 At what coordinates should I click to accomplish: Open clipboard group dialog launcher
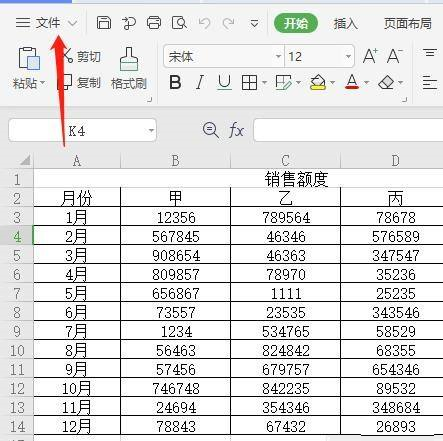pyautogui.click(x=150, y=99)
